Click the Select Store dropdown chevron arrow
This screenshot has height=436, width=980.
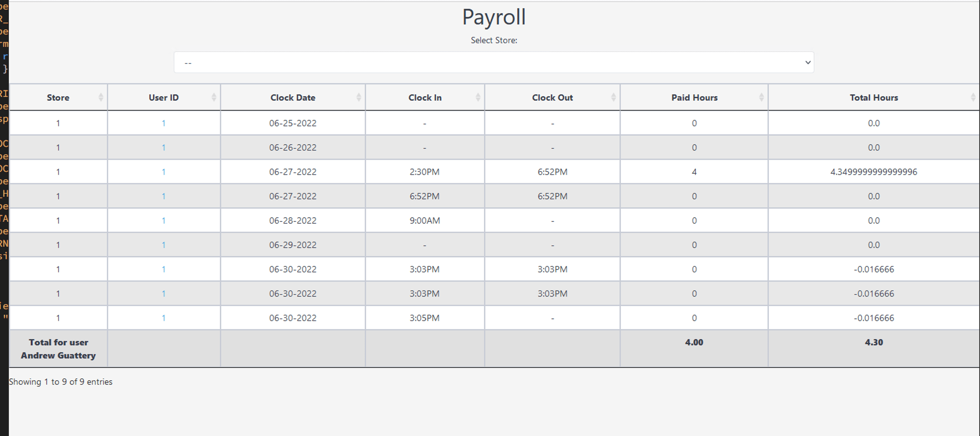pyautogui.click(x=808, y=62)
